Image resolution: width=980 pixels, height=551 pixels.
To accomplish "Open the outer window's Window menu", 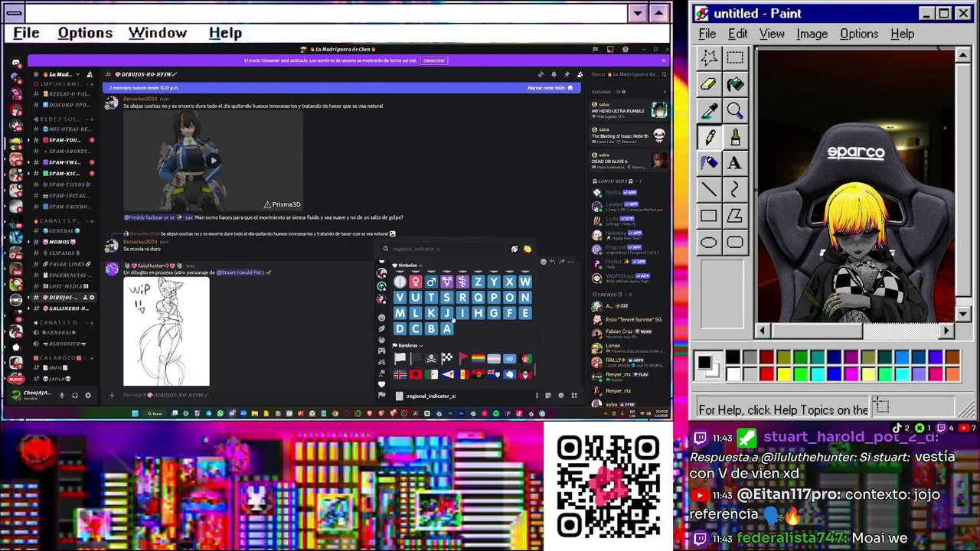I will coord(158,33).
